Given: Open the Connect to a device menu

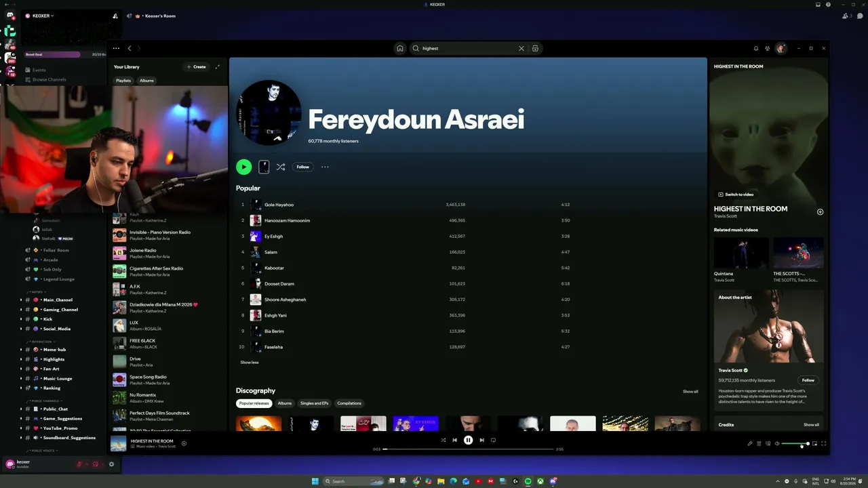Looking at the screenshot, I should (x=768, y=444).
